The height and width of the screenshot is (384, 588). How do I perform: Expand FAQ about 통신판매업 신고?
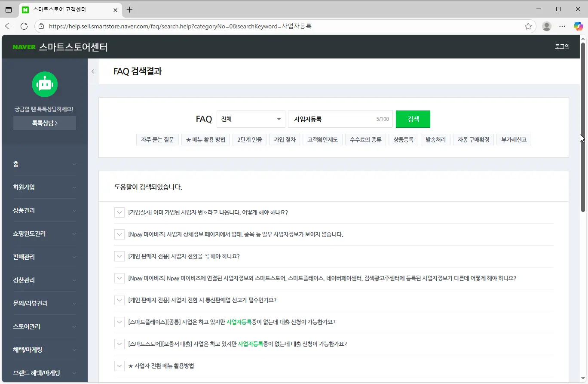(x=119, y=300)
